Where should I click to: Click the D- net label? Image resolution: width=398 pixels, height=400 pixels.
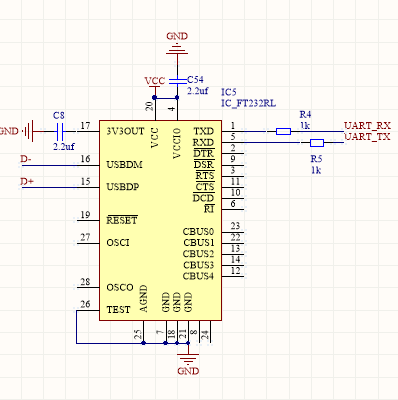(26, 159)
